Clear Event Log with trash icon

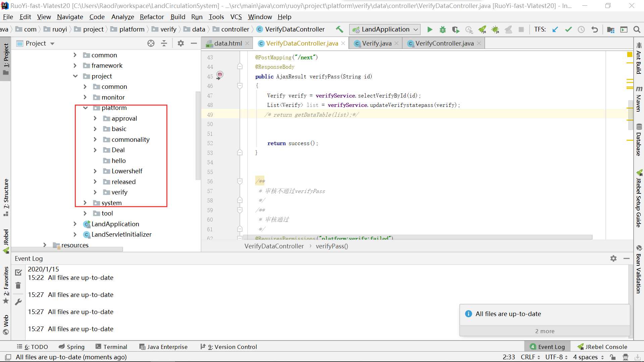(18, 285)
